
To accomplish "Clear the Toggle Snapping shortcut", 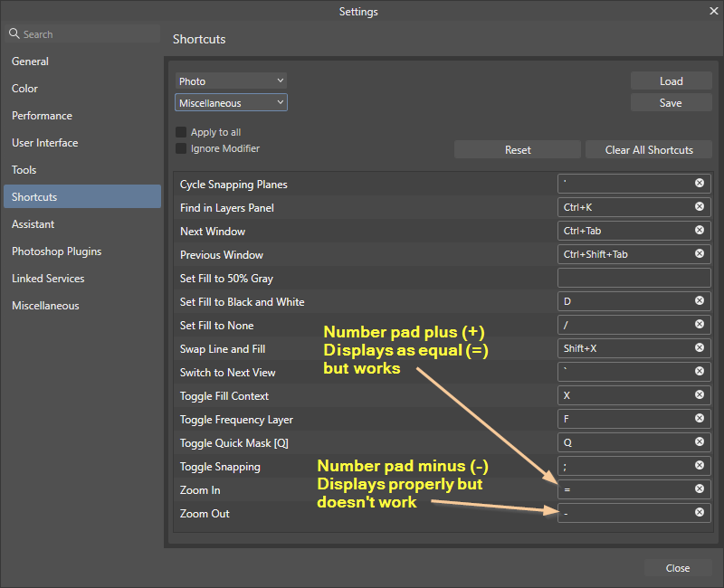I will click(699, 465).
